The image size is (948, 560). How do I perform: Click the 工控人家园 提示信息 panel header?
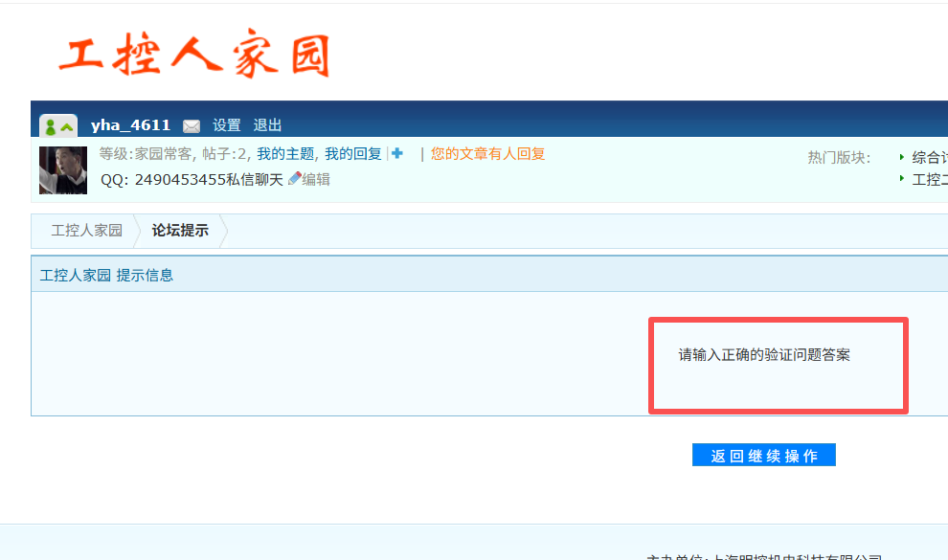(106, 276)
